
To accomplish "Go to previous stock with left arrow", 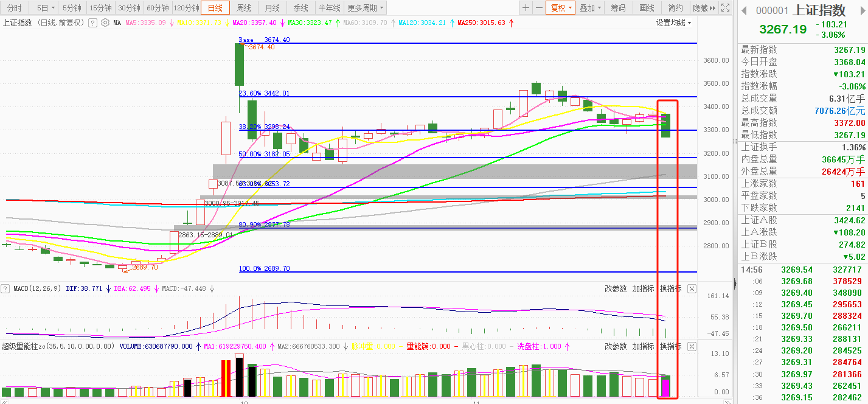I will coord(743,11).
